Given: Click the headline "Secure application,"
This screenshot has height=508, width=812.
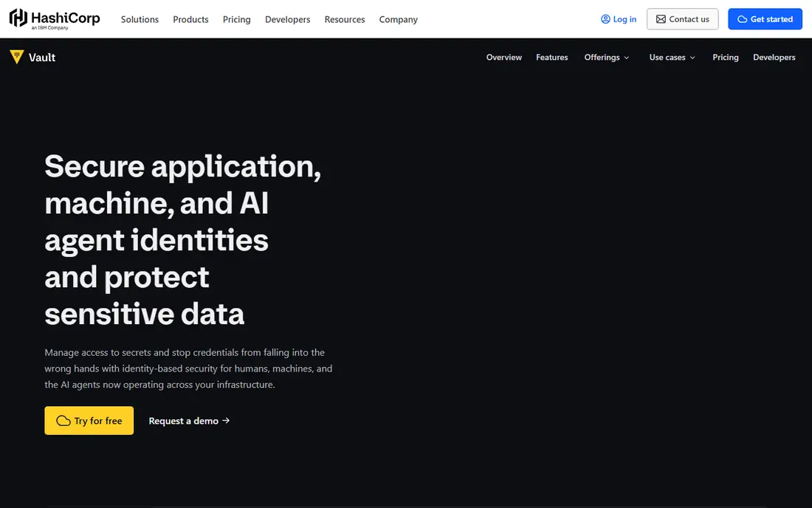Looking at the screenshot, I should point(183,168).
